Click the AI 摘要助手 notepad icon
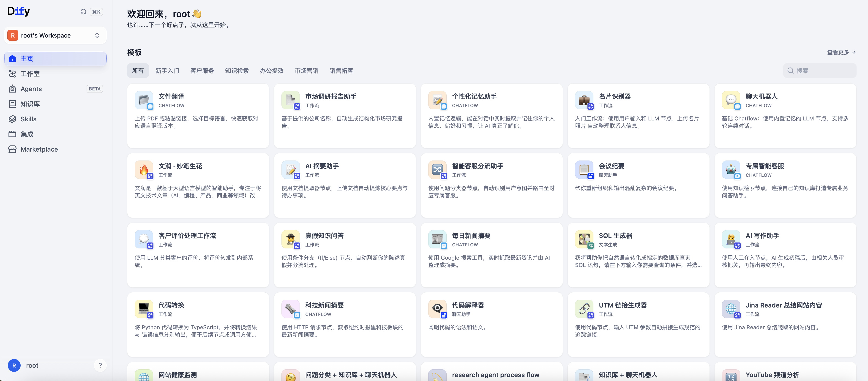868x381 pixels. (x=290, y=170)
